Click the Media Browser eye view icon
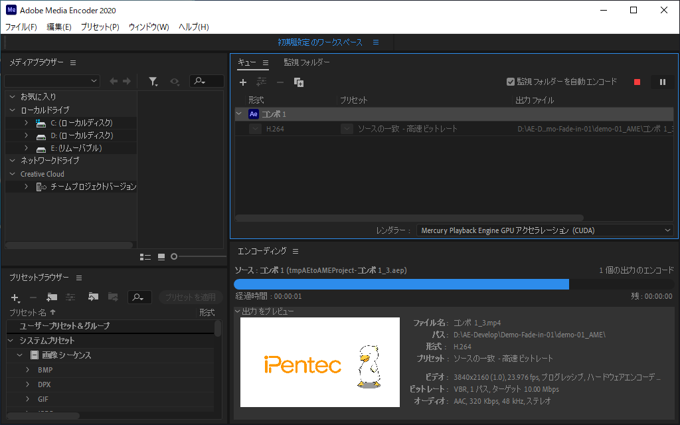The height and width of the screenshot is (425, 680). point(174,81)
